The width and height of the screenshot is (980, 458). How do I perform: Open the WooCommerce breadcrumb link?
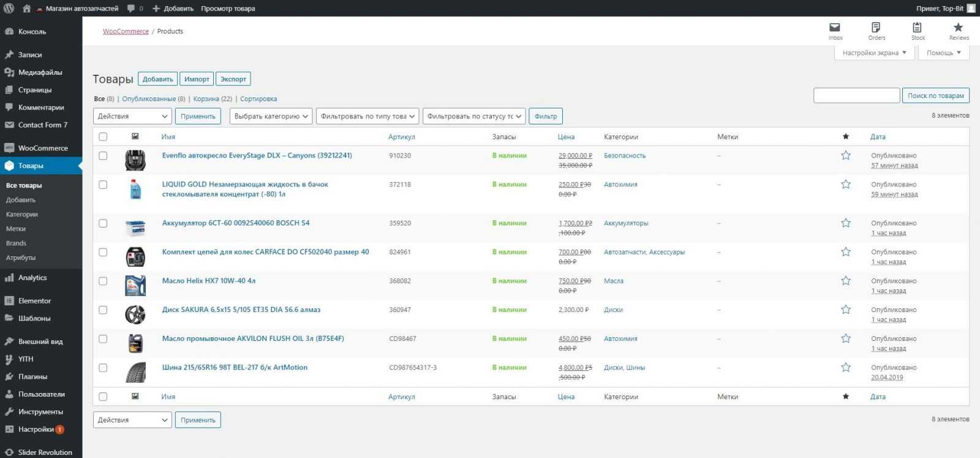point(126,31)
